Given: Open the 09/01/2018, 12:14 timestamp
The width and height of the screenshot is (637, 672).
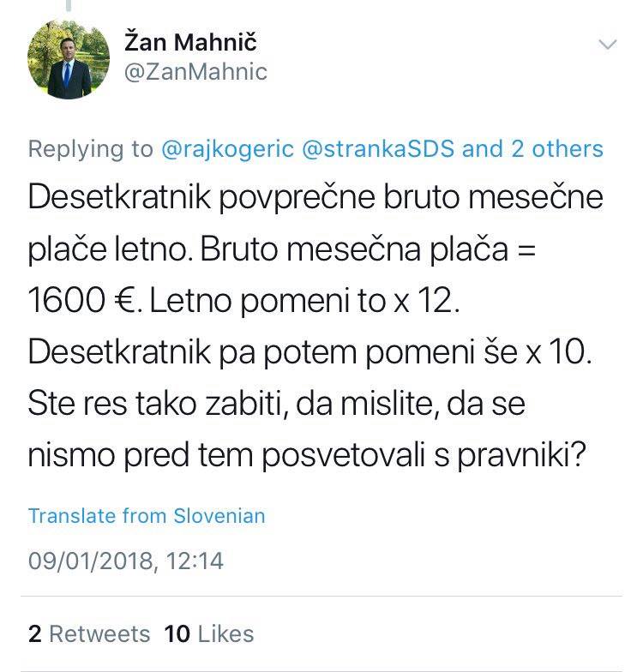Looking at the screenshot, I should point(126,561).
